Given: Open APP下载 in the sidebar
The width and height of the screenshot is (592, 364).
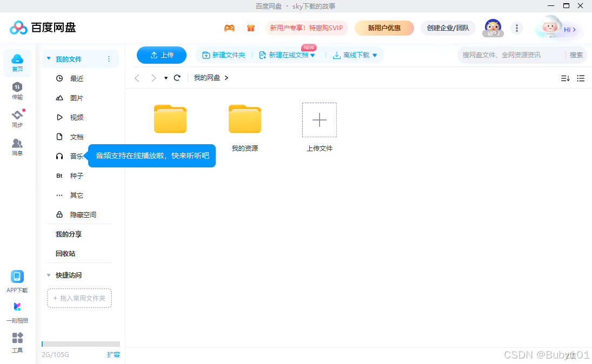Looking at the screenshot, I should click(x=17, y=281).
